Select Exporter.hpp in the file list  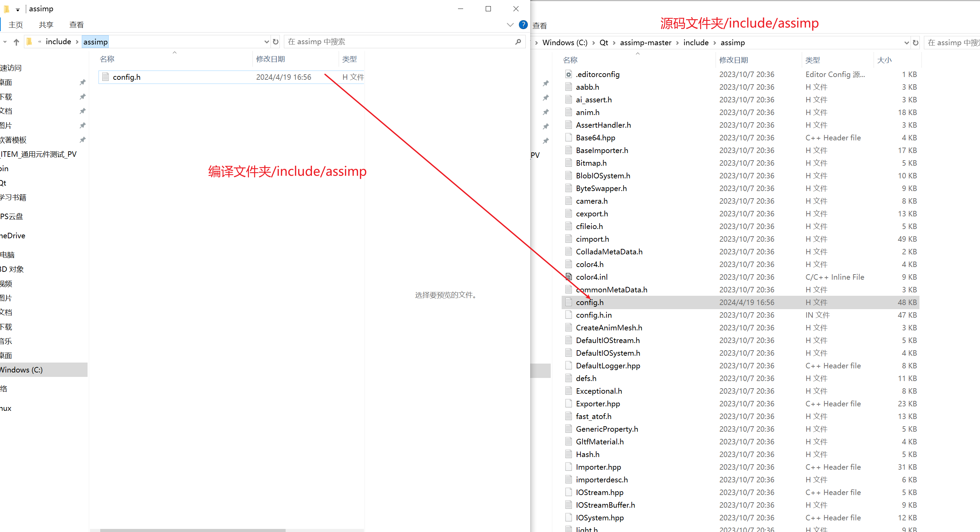tap(740, 404)
